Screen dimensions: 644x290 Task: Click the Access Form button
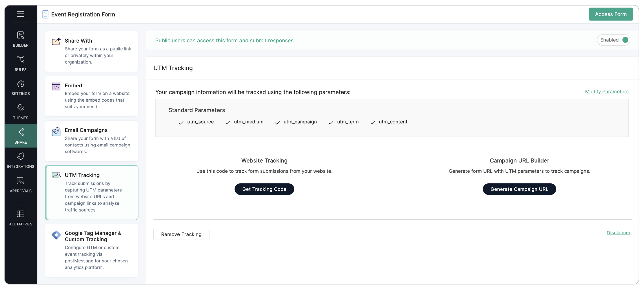click(611, 14)
